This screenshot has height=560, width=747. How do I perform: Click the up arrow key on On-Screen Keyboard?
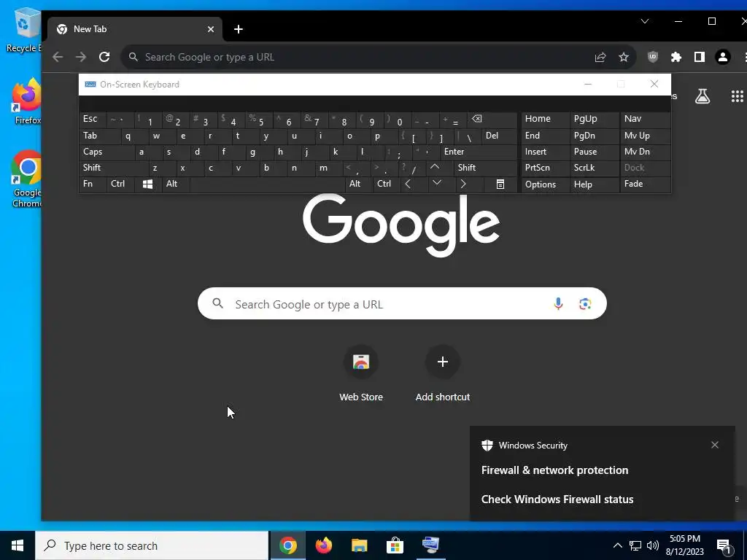point(435,168)
